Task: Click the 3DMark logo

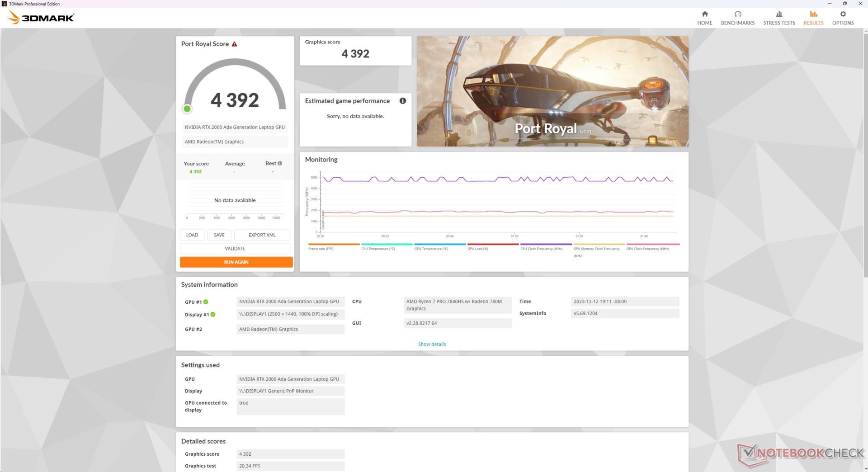Action: click(x=41, y=18)
